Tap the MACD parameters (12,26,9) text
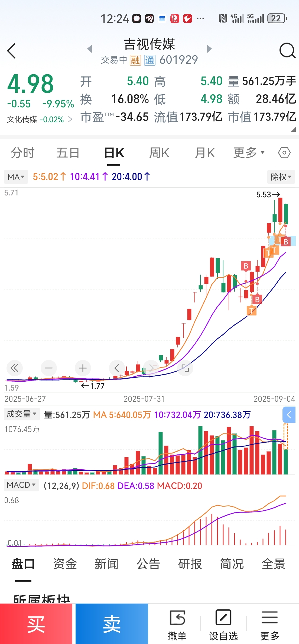 coord(61,486)
